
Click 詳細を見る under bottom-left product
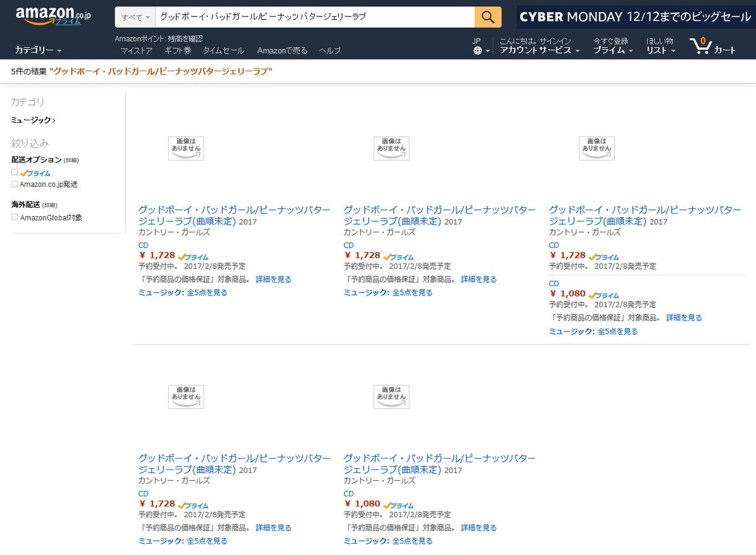click(273, 527)
